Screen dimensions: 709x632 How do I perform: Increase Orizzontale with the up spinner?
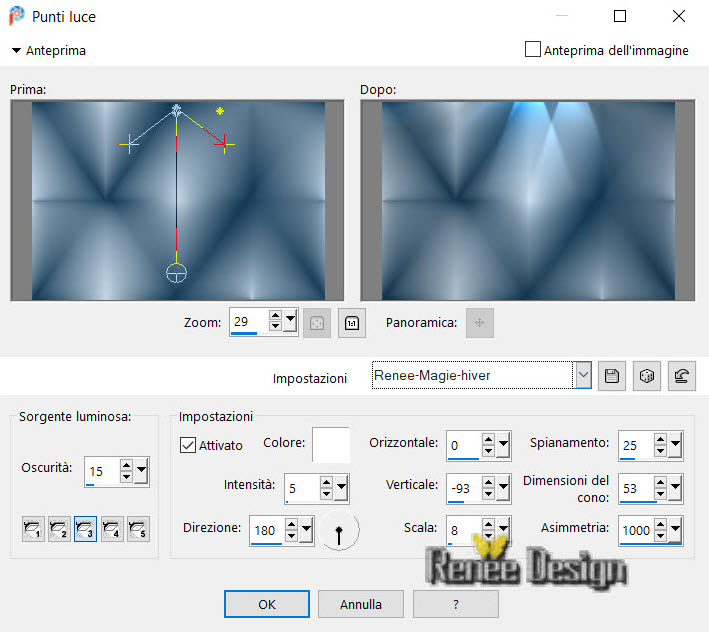pyautogui.click(x=488, y=439)
